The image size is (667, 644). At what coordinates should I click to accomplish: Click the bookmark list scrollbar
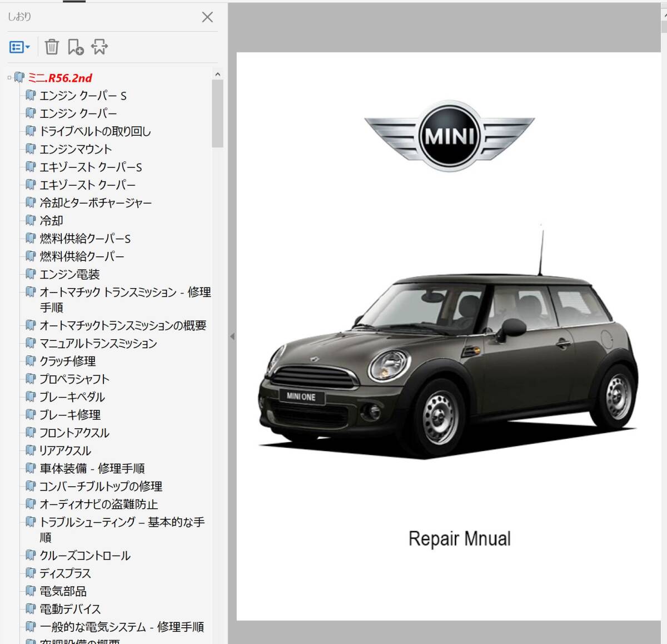click(x=217, y=111)
